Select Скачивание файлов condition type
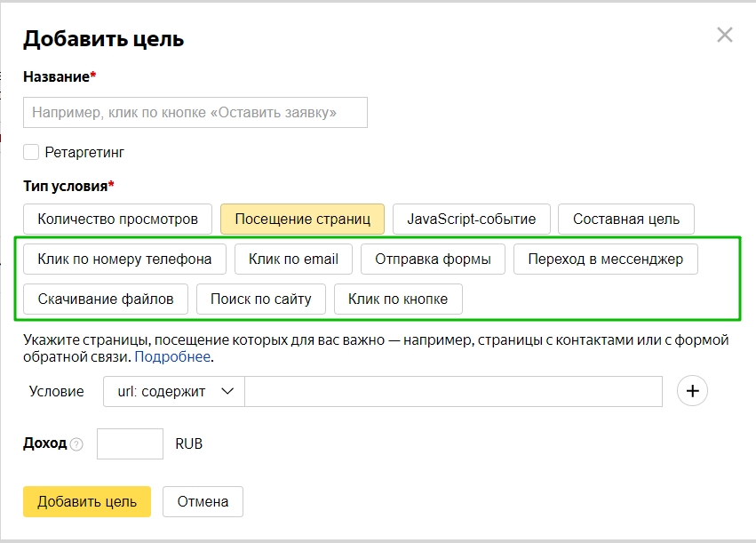This screenshot has height=543, width=756. tap(106, 299)
